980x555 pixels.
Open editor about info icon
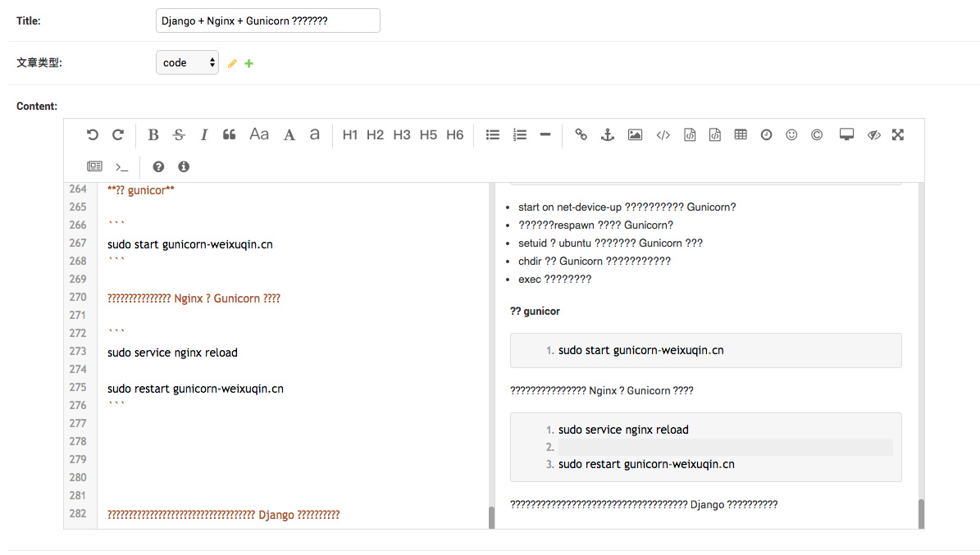pyautogui.click(x=184, y=167)
